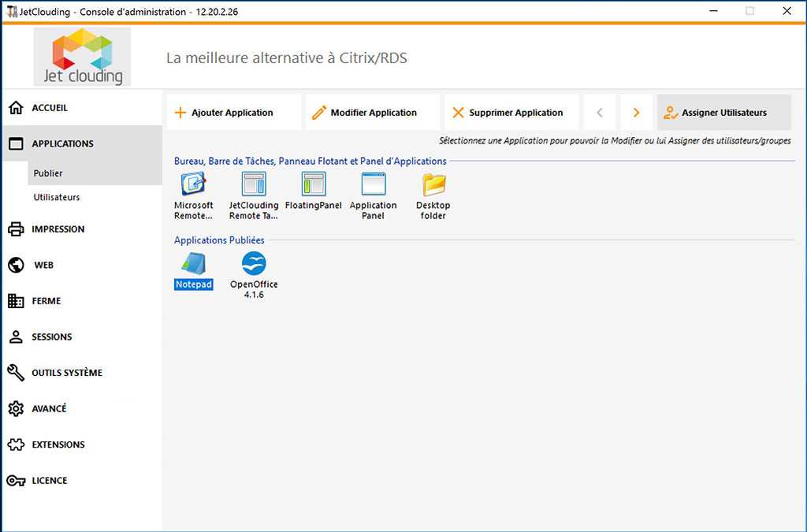Open Assigner Utilisateurs for selected app
Screen dimensions: 807x532
(x=723, y=113)
